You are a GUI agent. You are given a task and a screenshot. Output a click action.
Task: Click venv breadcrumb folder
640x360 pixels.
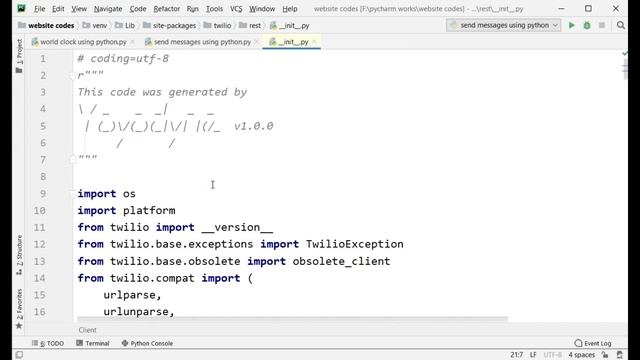[95, 25]
